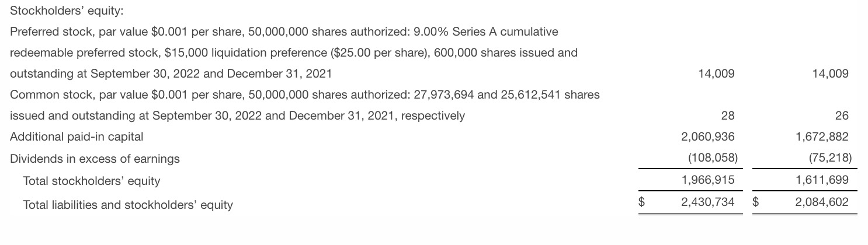The height and width of the screenshot is (245, 868).
Task: Select the common stock value 28
Action: pos(728,116)
